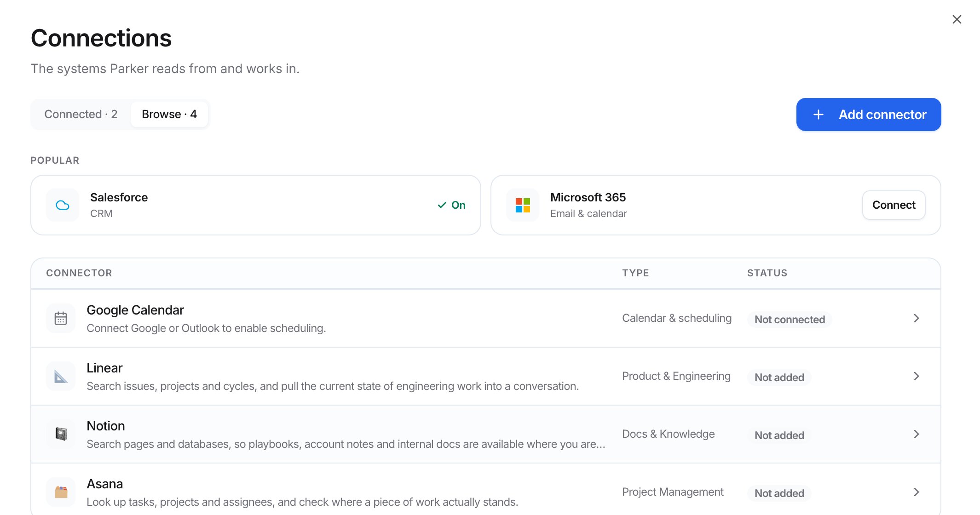Screen dimensions: 980x515
Task: Click the Notion description text
Action: tap(346, 444)
